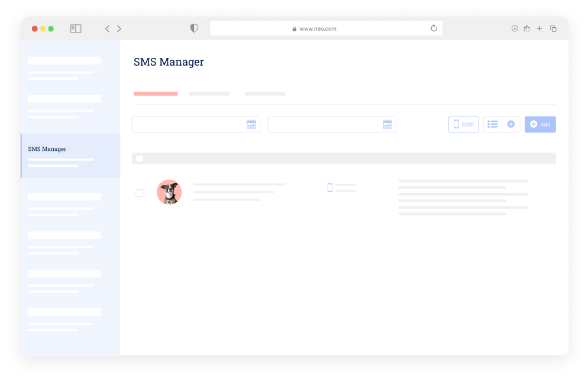This screenshot has width=588, height=379.
Task: Click the share icon in browser toolbar
Action: 526,28
